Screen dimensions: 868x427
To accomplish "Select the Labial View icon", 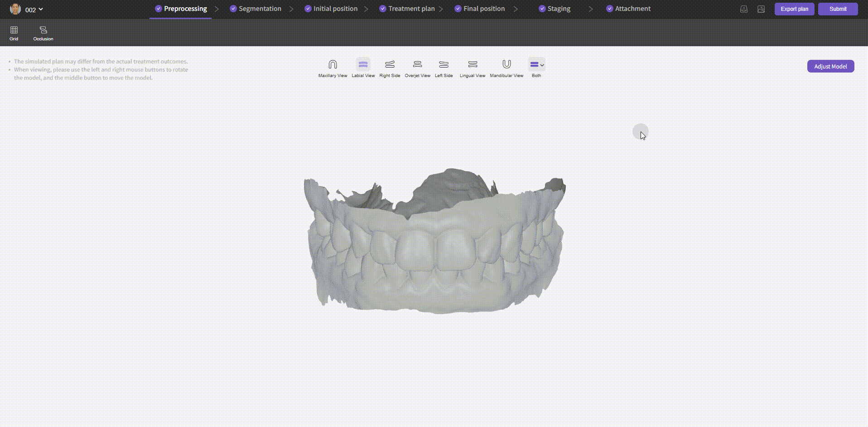I will point(363,64).
